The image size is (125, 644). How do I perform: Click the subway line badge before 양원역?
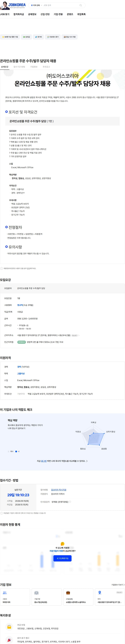21,342
